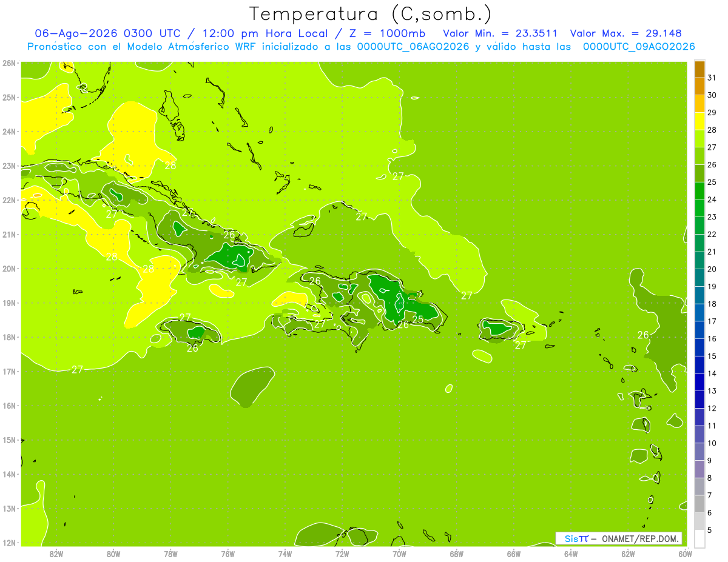Click the "22N" latitude axis label
The width and height of the screenshot is (728, 562).
click(x=9, y=200)
